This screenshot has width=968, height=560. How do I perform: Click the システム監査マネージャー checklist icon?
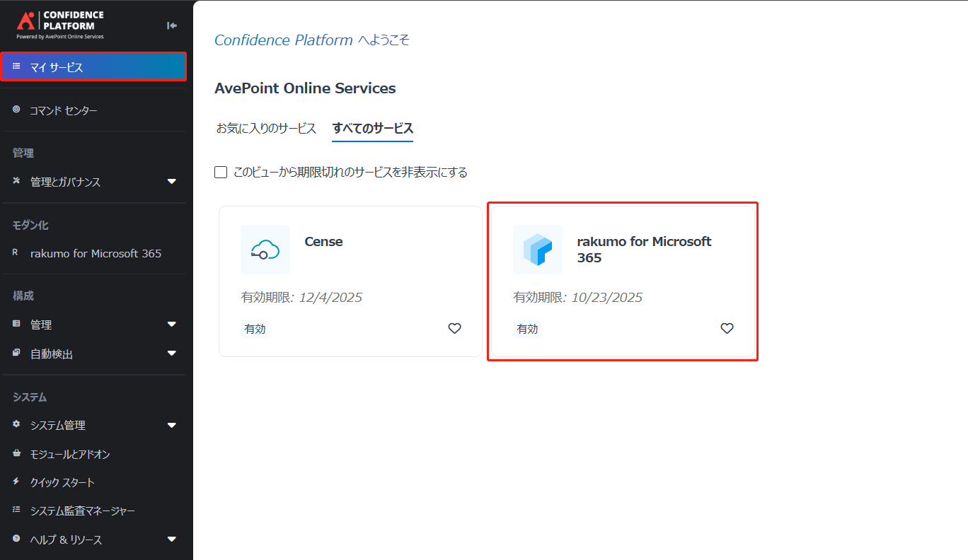[x=16, y=510]
